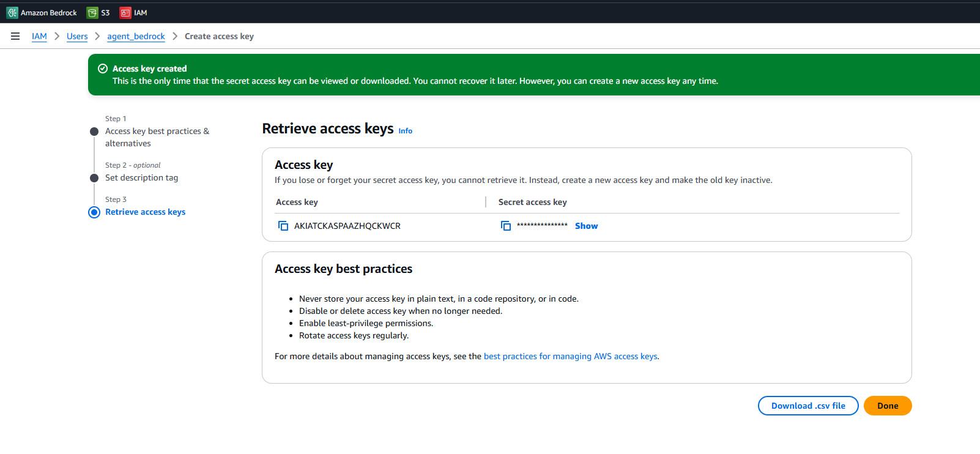
Task: Click the Access key created banner title
Action: (x=150, y=69)
